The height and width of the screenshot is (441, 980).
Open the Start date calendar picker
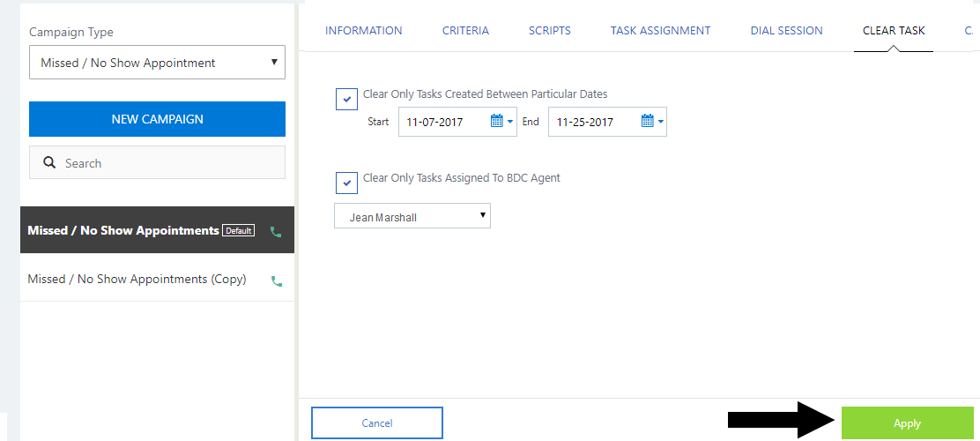(x=501, y=122)
